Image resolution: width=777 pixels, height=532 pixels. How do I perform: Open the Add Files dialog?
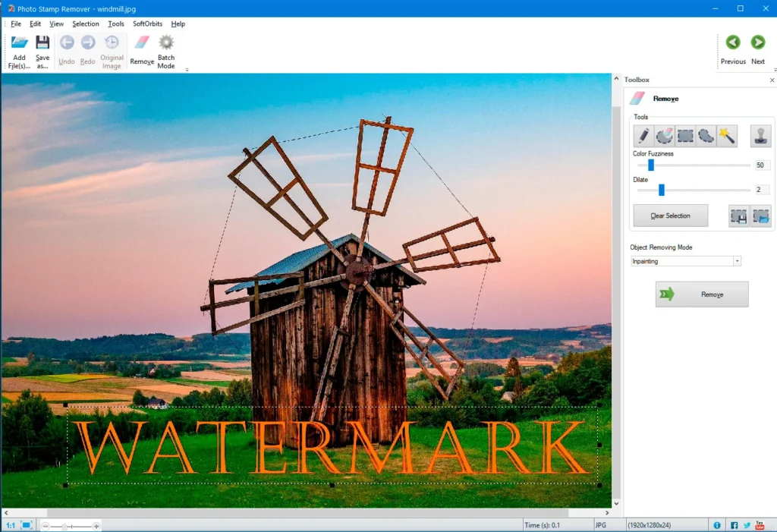pos(18,50)
